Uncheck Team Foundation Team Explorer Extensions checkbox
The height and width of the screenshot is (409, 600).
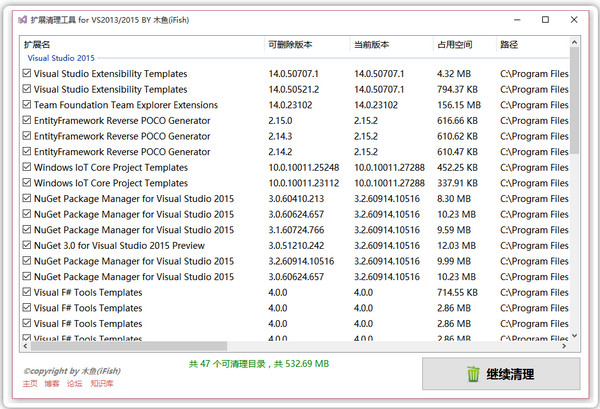26,105
